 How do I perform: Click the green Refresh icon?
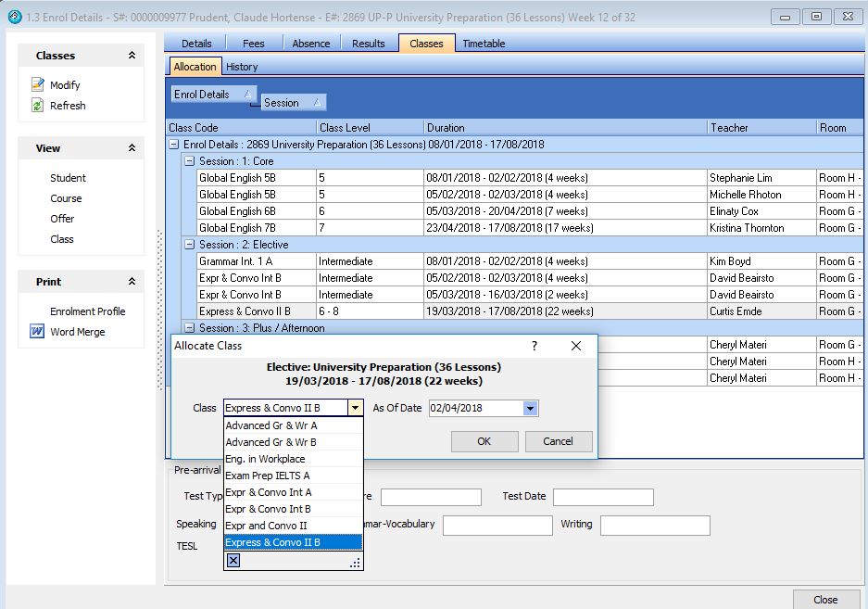click(x=38, y=106)
